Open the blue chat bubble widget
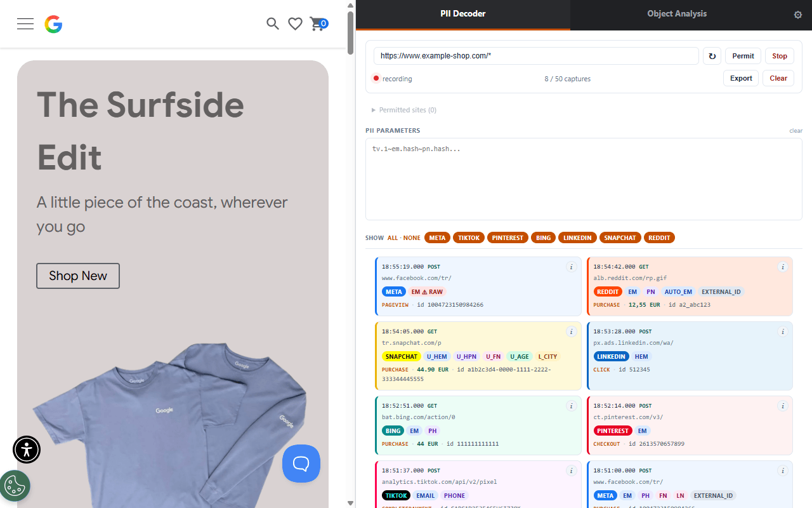812x508 pixels. (x=301, y=464)
